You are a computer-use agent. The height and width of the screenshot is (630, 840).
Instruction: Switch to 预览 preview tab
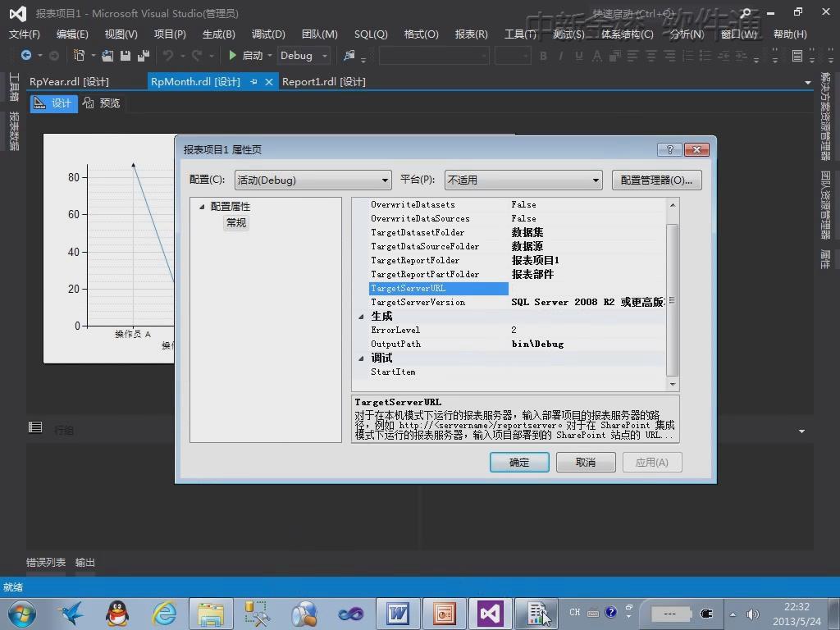pyautogui.click(x=102, y=103)
